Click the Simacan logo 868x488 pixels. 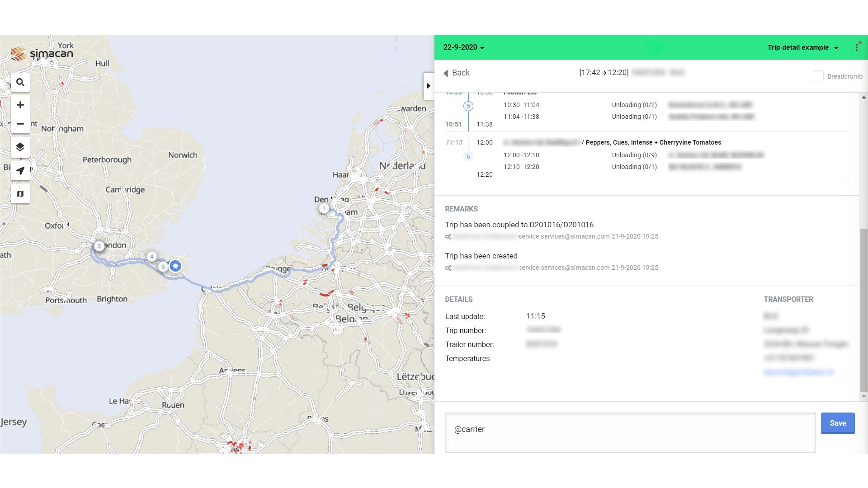click(x=42, y=54)
